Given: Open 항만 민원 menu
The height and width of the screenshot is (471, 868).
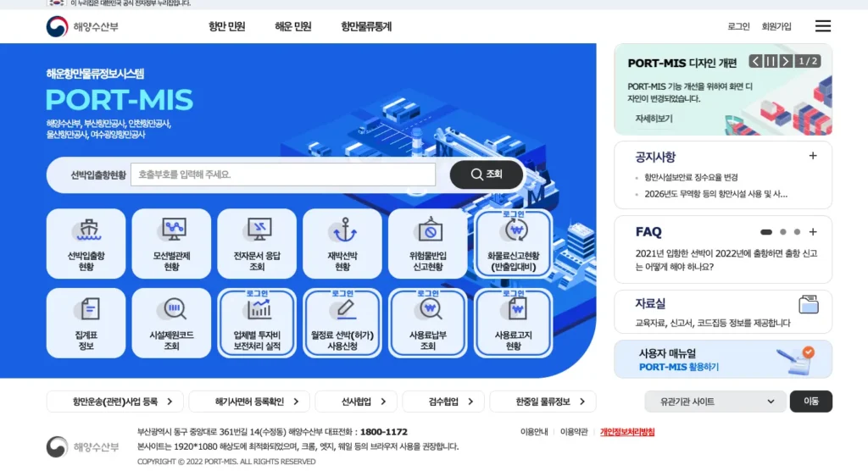Looking at the screenshot, I should pyautogui.click(x=227, y=26).
